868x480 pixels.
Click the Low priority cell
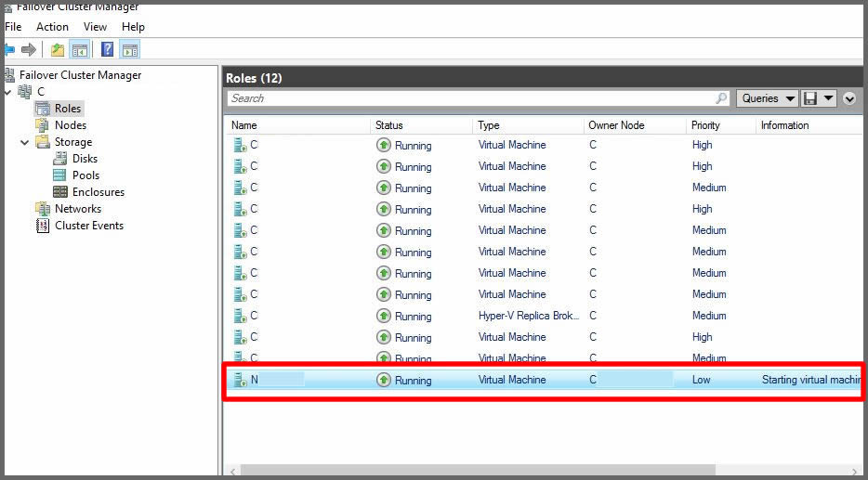click(x=701, y=380)
